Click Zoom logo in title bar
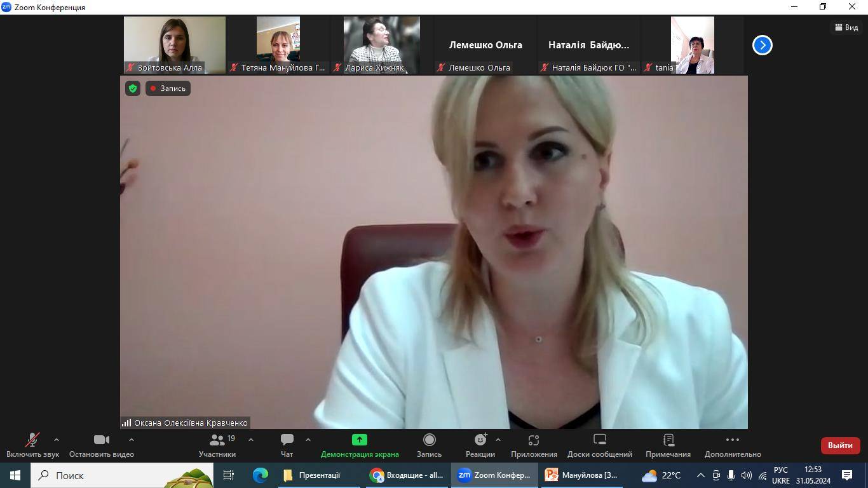868x488 pixels. (6, 7)
